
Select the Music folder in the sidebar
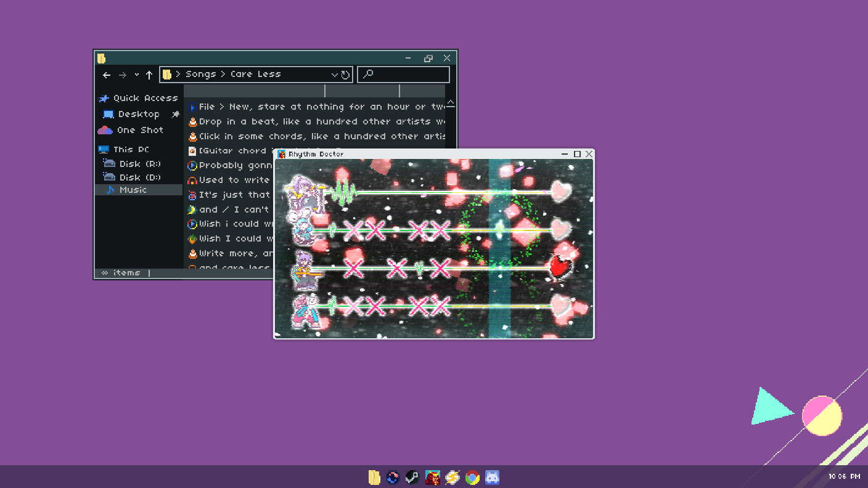[x=139, y=190]
